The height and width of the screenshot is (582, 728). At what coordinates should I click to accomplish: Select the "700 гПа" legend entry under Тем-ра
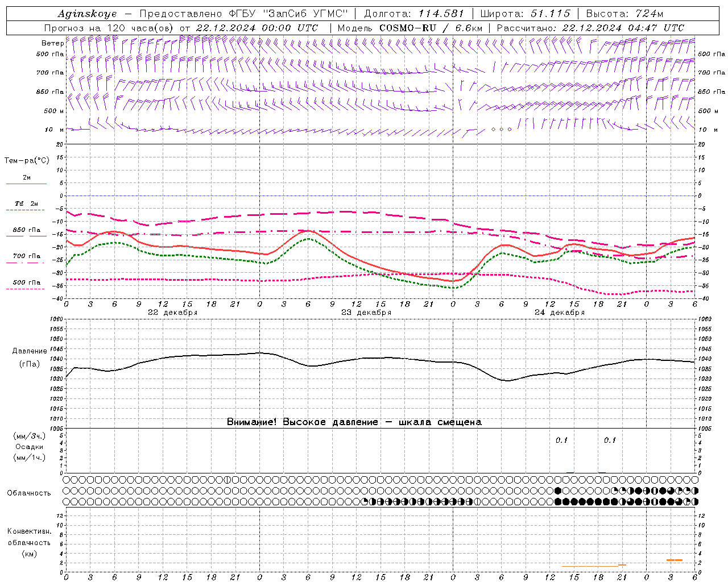(x=27, y=256)
